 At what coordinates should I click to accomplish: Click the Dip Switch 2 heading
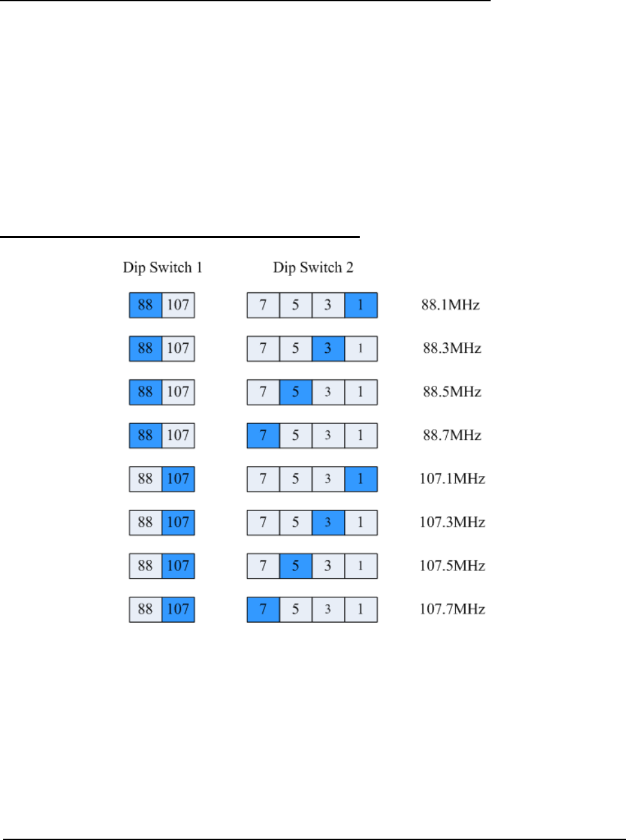[x=313, y=267]
